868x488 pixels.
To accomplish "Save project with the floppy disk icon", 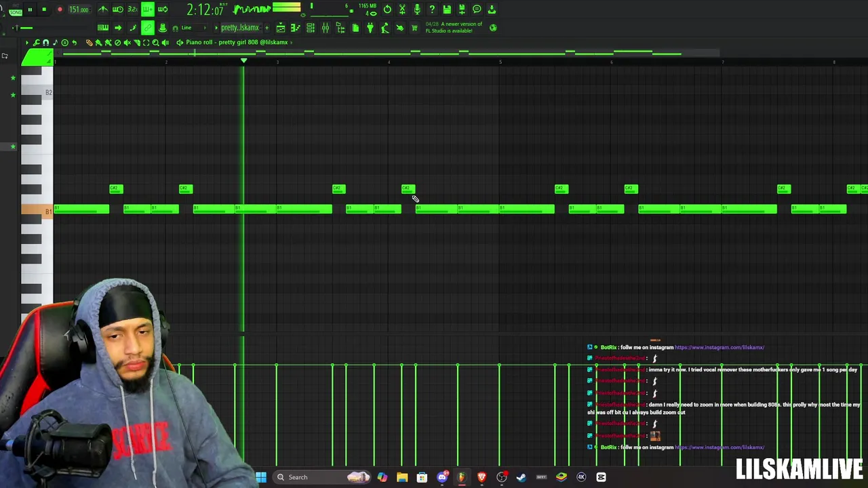I will 447,9.
